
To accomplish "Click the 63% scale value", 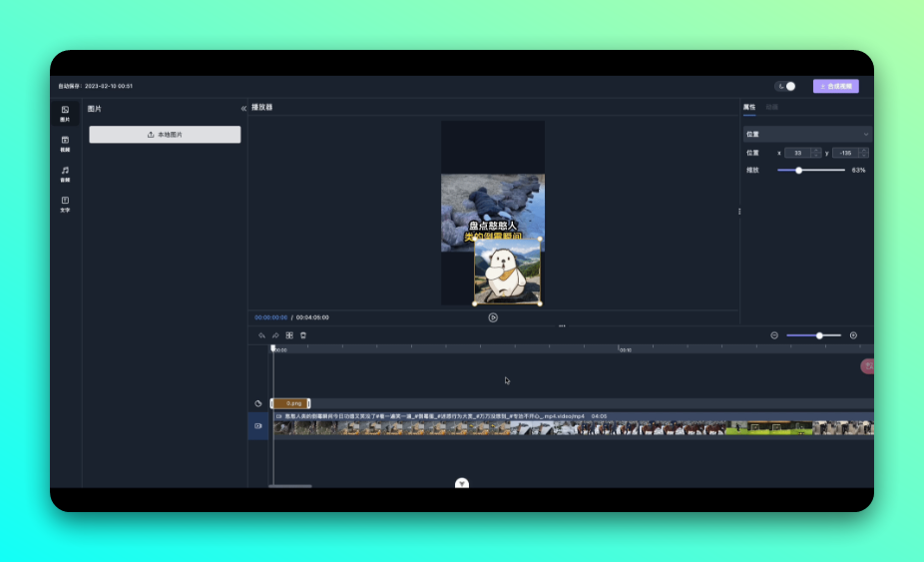I will pyautogui.click(x=858, y=171).
